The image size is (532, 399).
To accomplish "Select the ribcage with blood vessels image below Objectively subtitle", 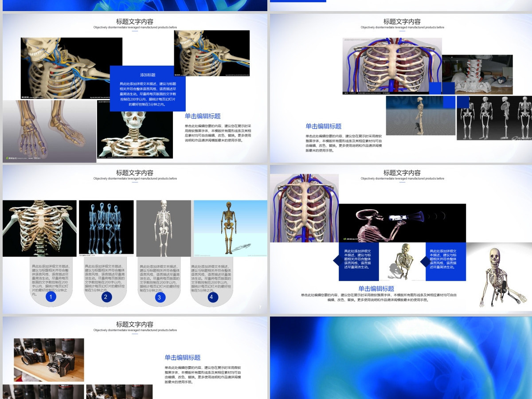I will [392, 66].
